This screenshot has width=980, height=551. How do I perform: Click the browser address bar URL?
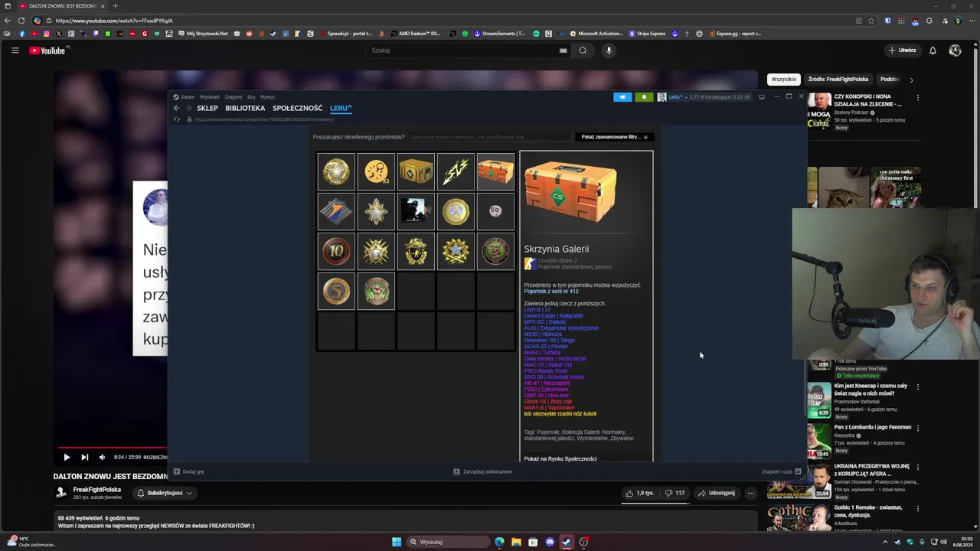114,21
